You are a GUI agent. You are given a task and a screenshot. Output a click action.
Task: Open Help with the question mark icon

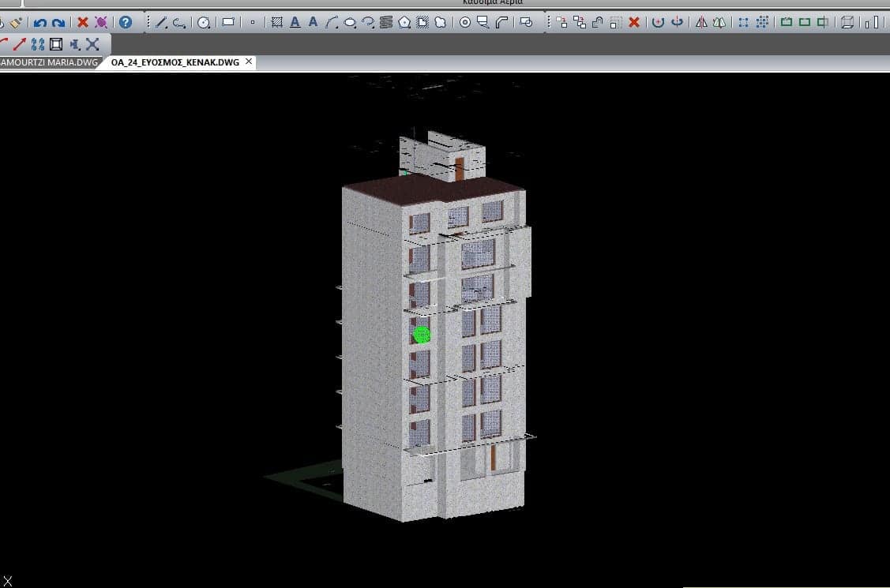tap(126, 22)
